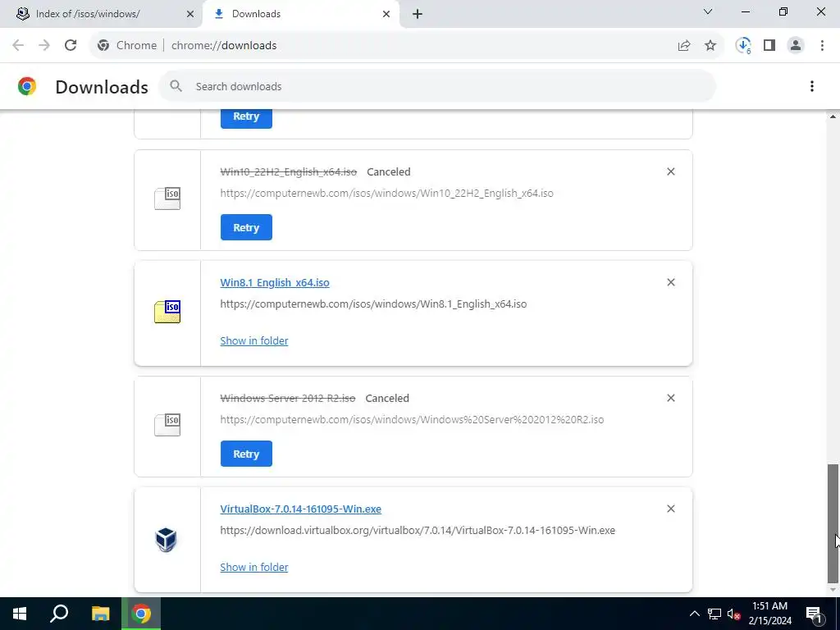Screen dimensions: 840x630
Task: Click the Chrome site info chip
Action: (127, 46)
